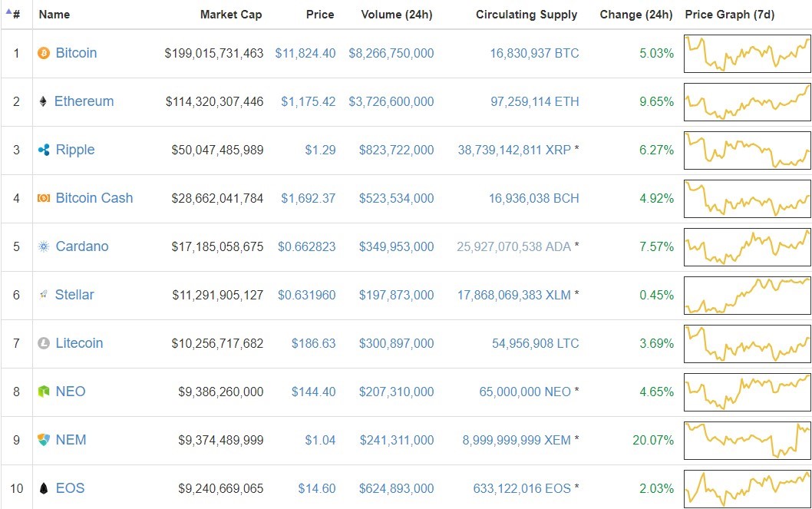Click Ethereum's 24h volume $3,726,600,000

[x=391, y=101]
